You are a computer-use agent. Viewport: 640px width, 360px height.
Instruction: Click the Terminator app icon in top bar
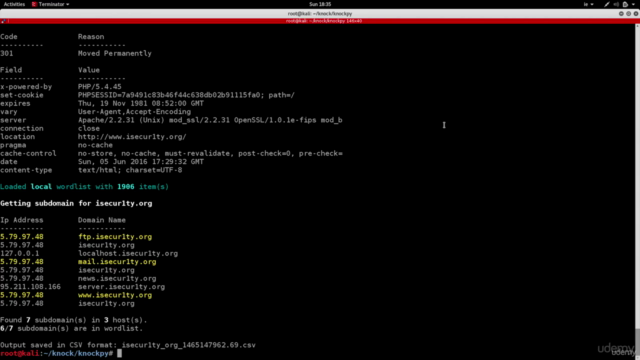coord(34,4)
